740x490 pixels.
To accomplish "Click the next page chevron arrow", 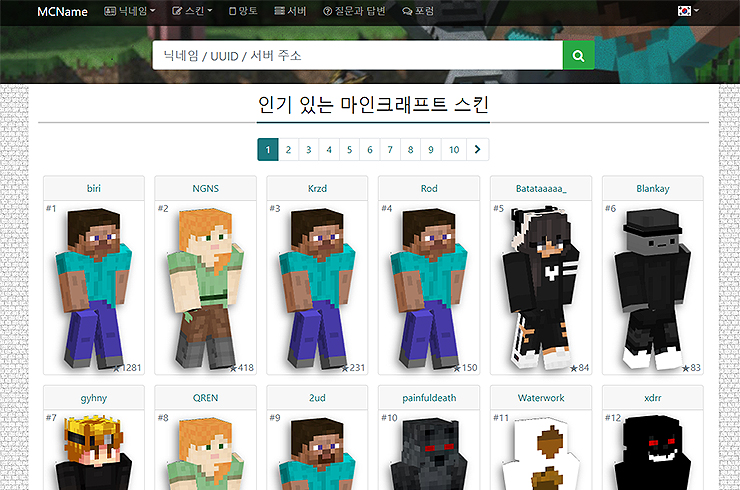I will [478, 150].
